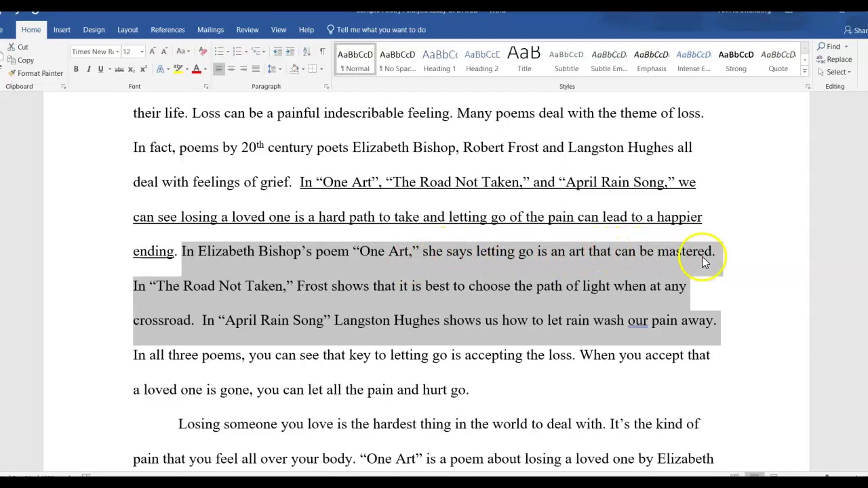This screenshot has height=488, width=868.
Task: Toggle superscript formatting
Action: click(144, 69)
